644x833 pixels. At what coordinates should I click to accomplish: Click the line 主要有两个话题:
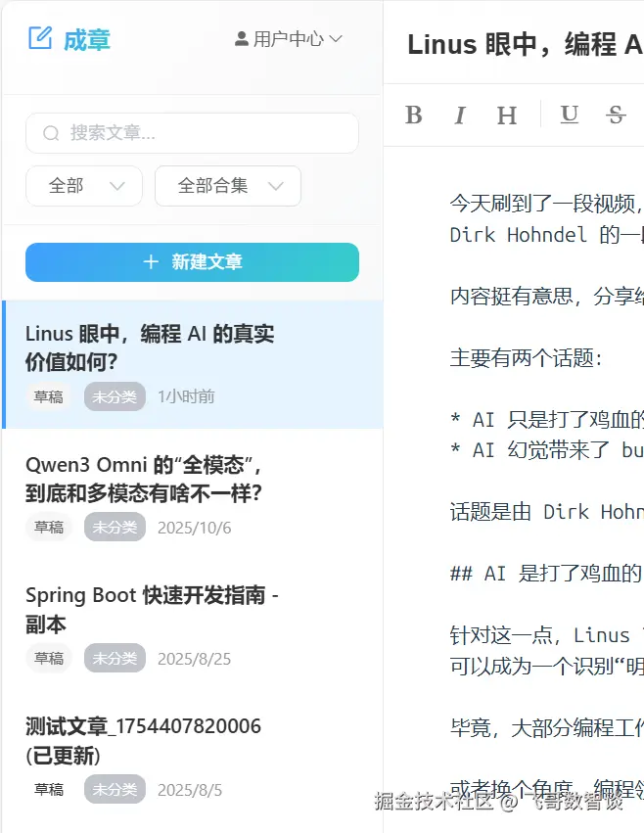coord(526,358)
